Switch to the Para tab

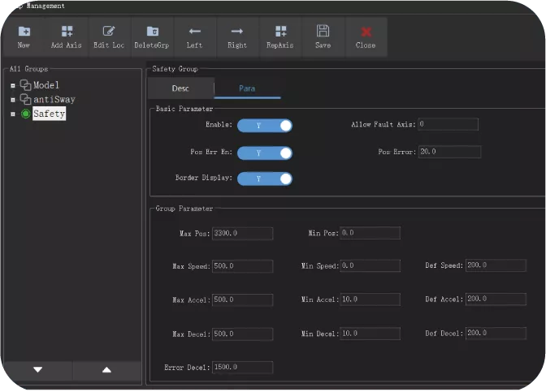247,88
